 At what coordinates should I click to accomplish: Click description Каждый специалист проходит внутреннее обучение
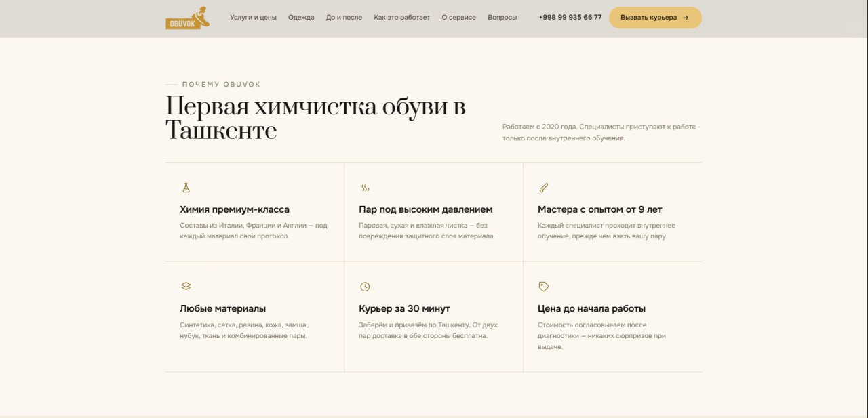606,231
